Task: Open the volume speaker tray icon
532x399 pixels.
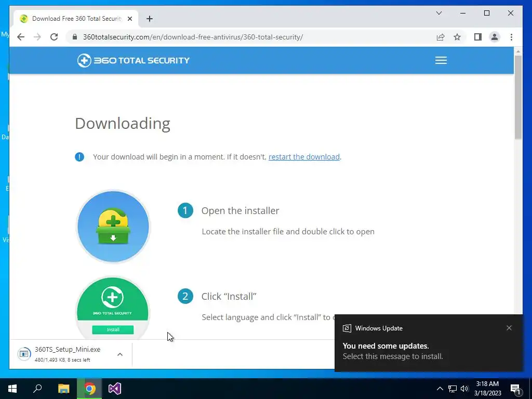Action: point(464,389)
